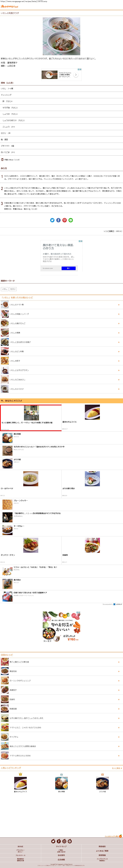This screenshot has height=868, width=123.
Task: Select the いわし keyword tag
Action: [x=4, y=289]
